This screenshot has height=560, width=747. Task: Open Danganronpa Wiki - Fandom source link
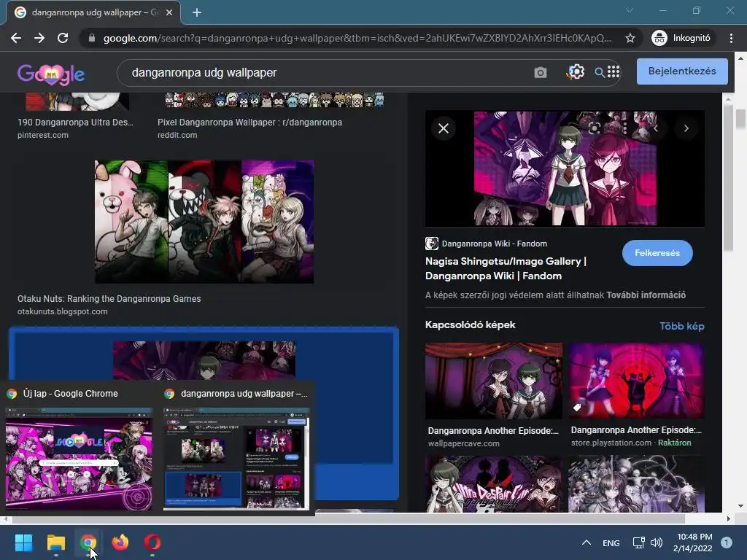(486, 244)
